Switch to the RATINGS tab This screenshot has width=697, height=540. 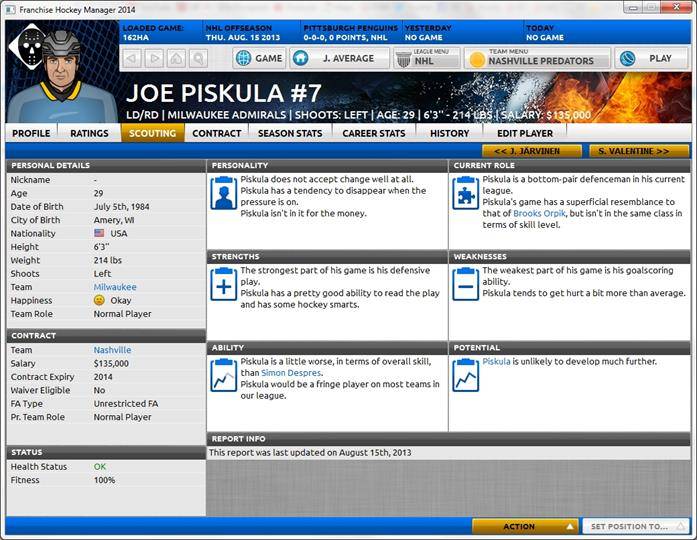(89, 133)
